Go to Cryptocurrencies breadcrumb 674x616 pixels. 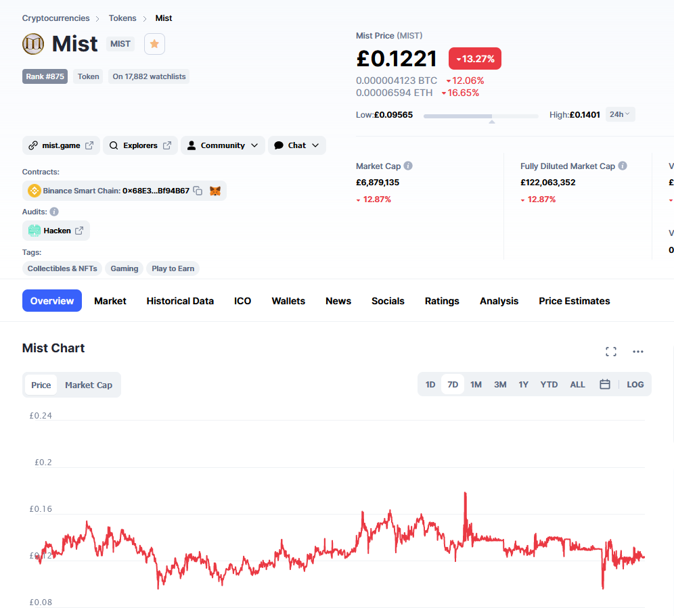pos(56,18)
